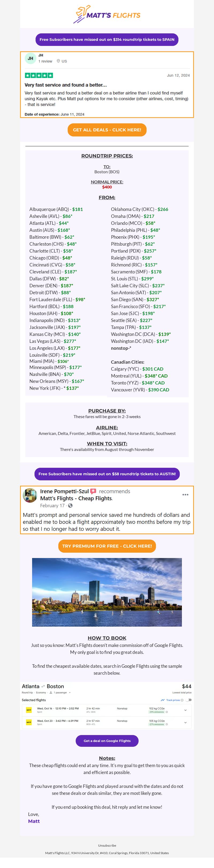Click the AUSTIN missed deal banner

pyautogui.click(x=107, y=474)
